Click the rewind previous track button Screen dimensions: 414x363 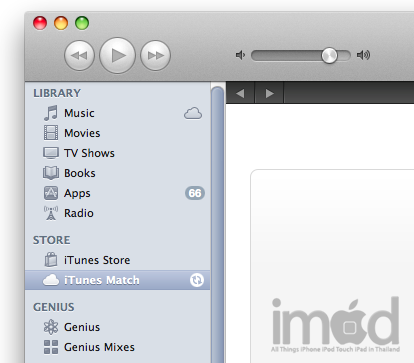click(79, 55)
